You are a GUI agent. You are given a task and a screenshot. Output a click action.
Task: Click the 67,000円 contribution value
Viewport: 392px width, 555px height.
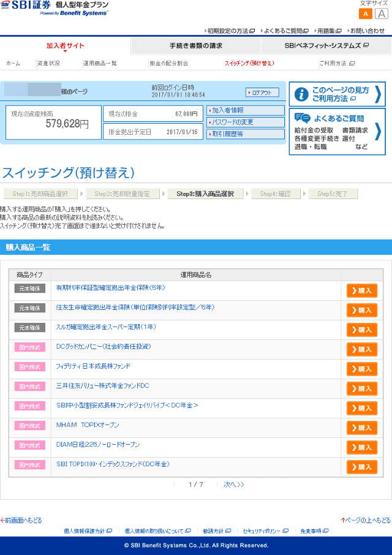(x=186, y=114)
